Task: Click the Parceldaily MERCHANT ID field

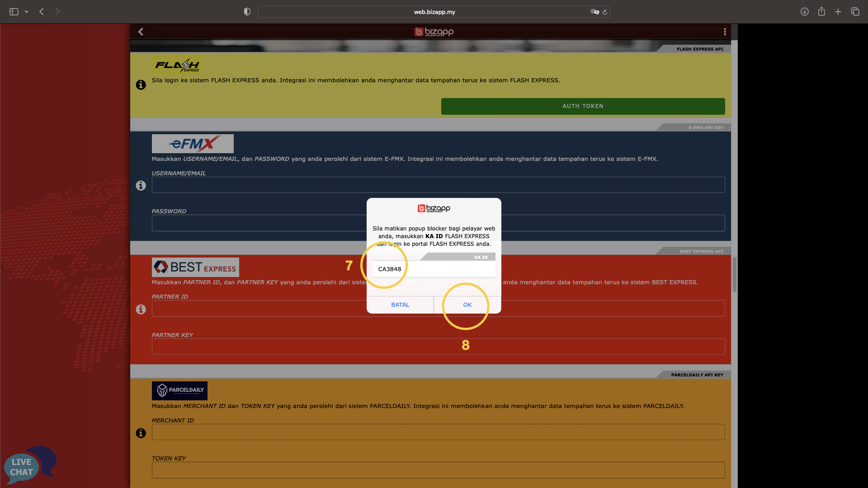Action: (x=438, y=432)
